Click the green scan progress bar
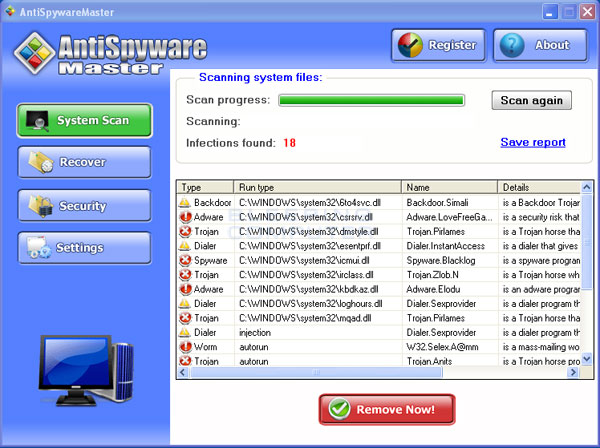This screenshot has width=600, height=448. (371, 100)
